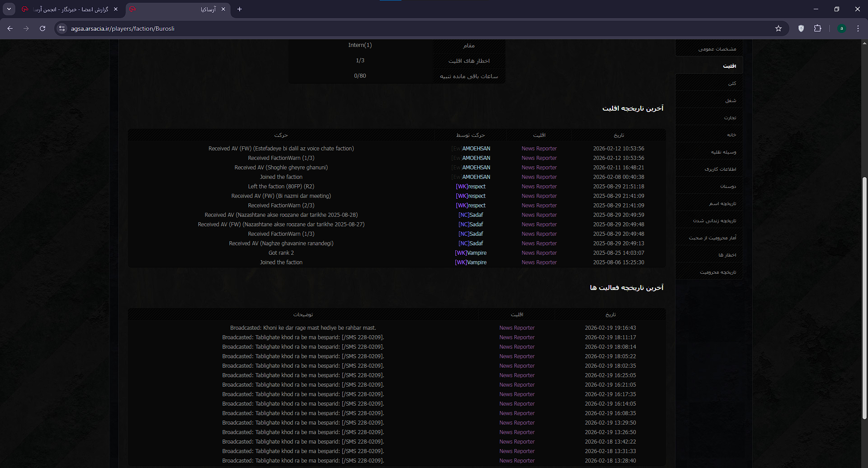Bookmark this page with the star icon
This screenshot has width=868, height=468.
pos(778,28)
